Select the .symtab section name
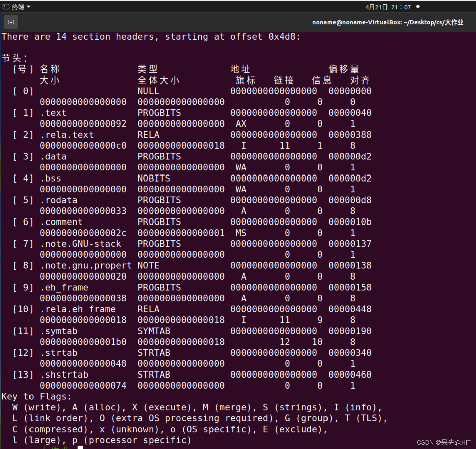Image resolution: width=476 pixels, height=449 pixels. [59, 331]
